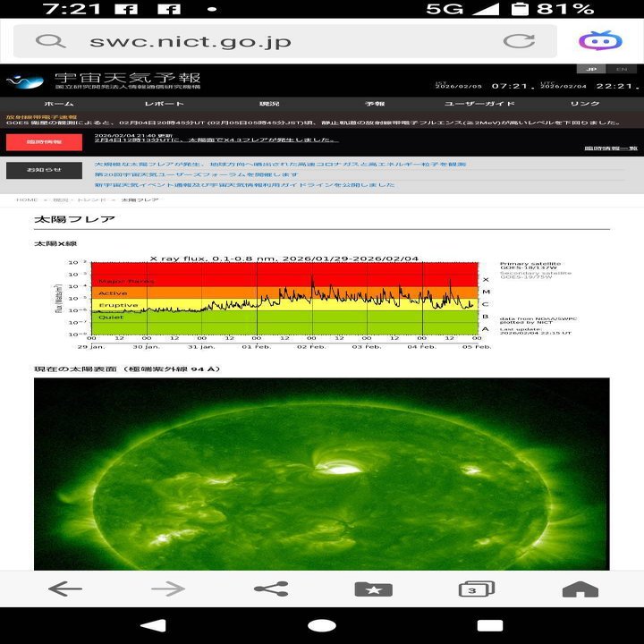The width and height of the screenshot is (644, 644).
Task: Click the 現在の太陽表面 section label
Action: tap(127, 369)
